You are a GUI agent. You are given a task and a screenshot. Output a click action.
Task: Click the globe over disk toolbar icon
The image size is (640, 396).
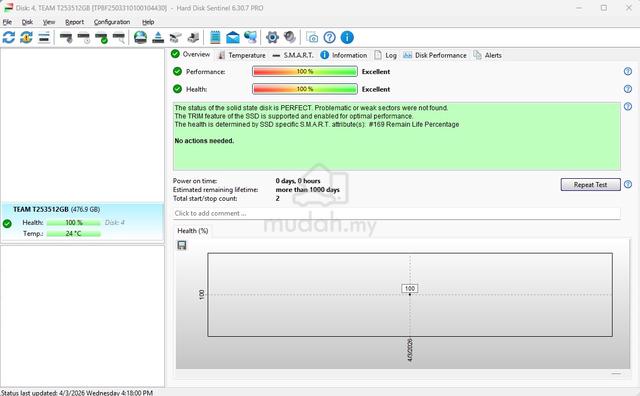coord(140,38)
